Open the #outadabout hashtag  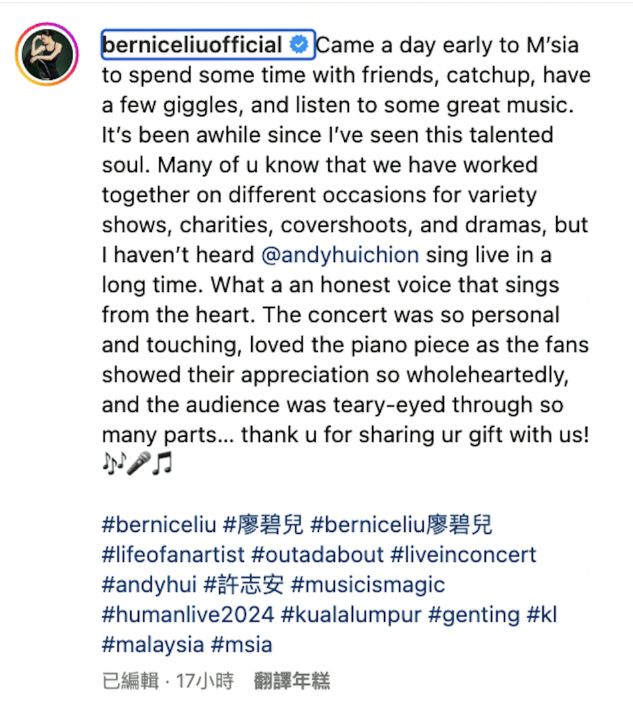click(317, 554)
